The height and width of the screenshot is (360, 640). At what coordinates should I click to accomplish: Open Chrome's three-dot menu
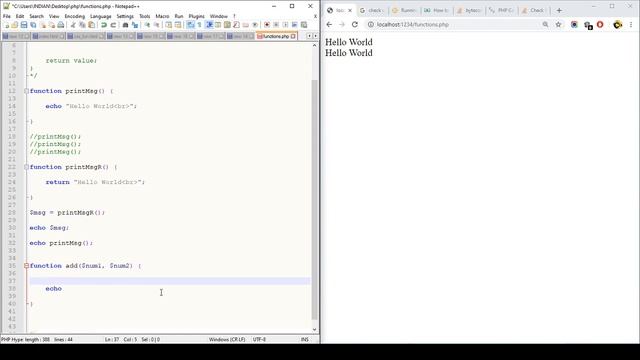tap(631, 24)
